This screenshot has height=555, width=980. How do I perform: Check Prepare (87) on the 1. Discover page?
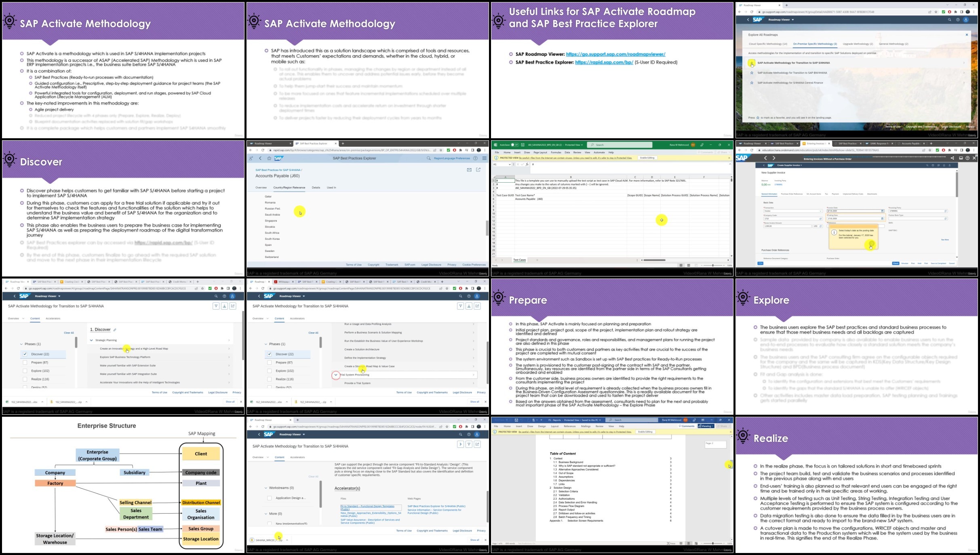click(x=25, y=363)
